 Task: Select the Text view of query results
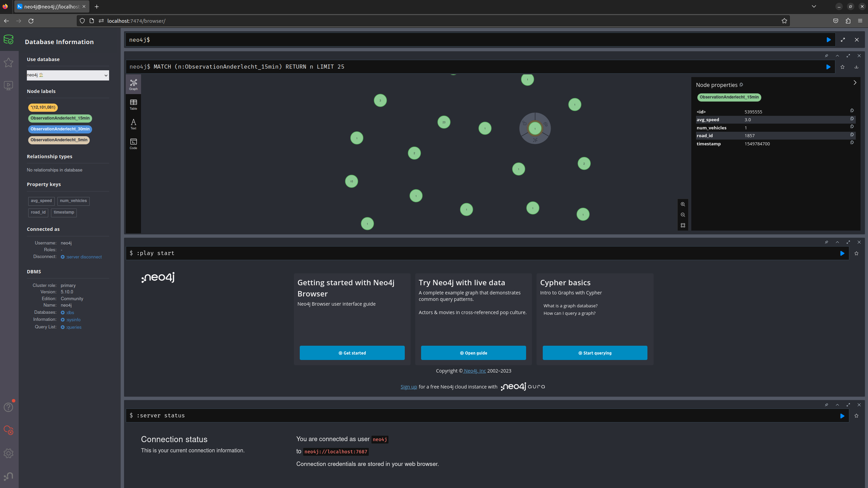coord(133,124)
